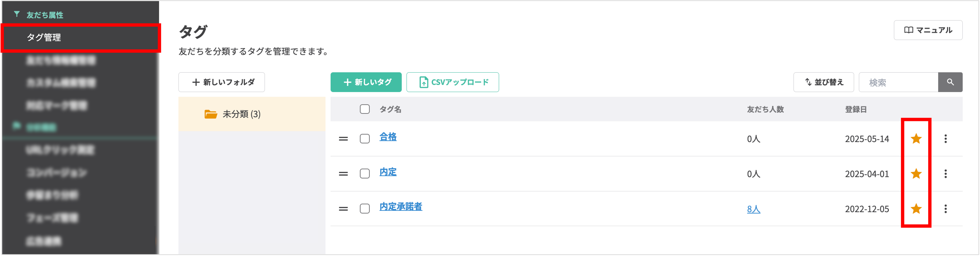Check the select-all checkbox in table header
980x256 pixels.
point(364,109)
